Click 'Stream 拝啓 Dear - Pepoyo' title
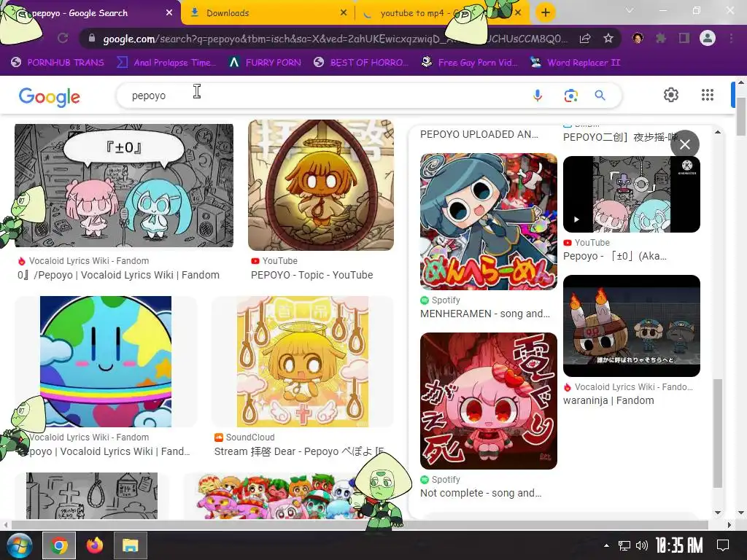The height and width of the screenshot is (560, 747). pyautogui.click(x=298, y=451)
